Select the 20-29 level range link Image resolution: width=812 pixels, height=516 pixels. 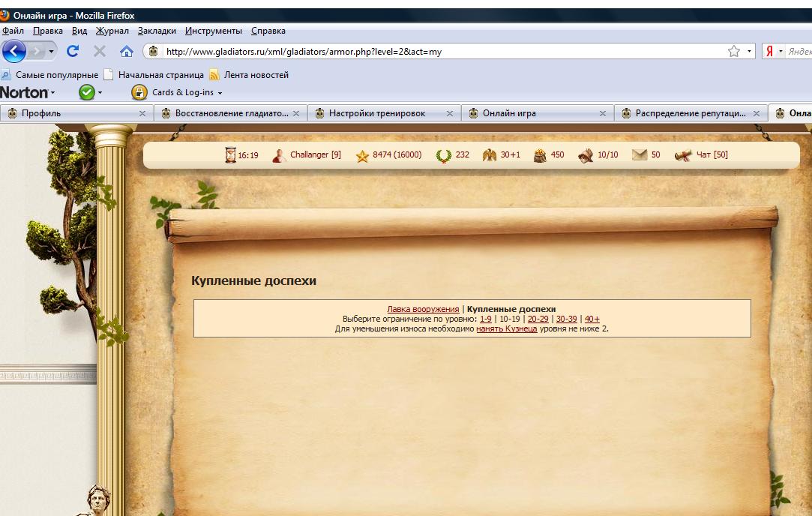click(538, 319)
